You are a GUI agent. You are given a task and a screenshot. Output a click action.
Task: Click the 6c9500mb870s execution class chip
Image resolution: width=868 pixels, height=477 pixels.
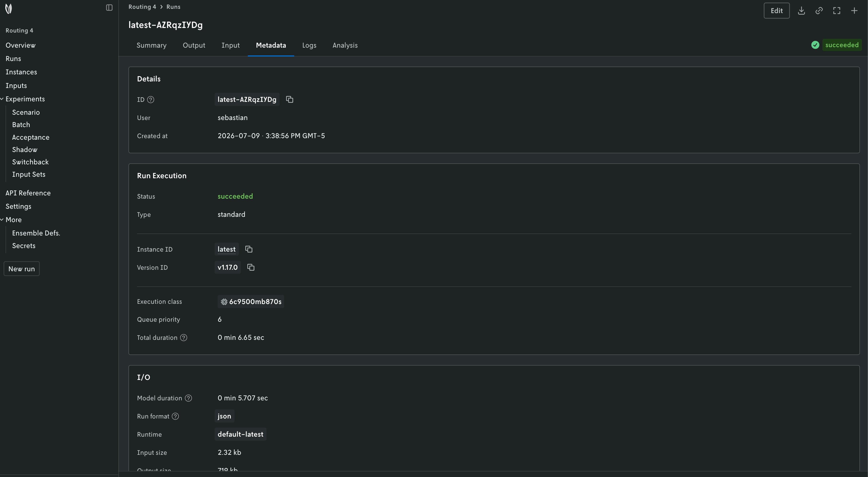tap(251, 302)
